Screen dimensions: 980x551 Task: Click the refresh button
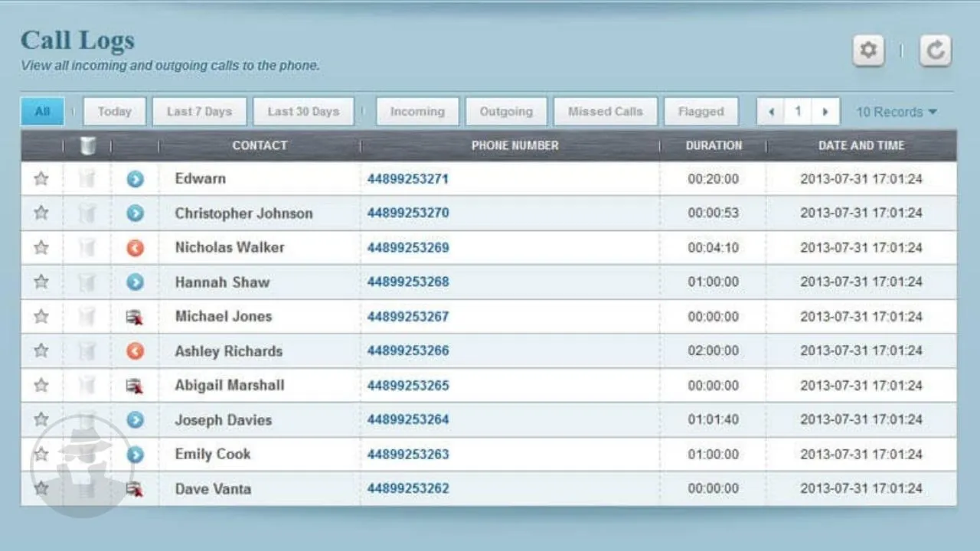pyautogui.click(x=935, y=51)
